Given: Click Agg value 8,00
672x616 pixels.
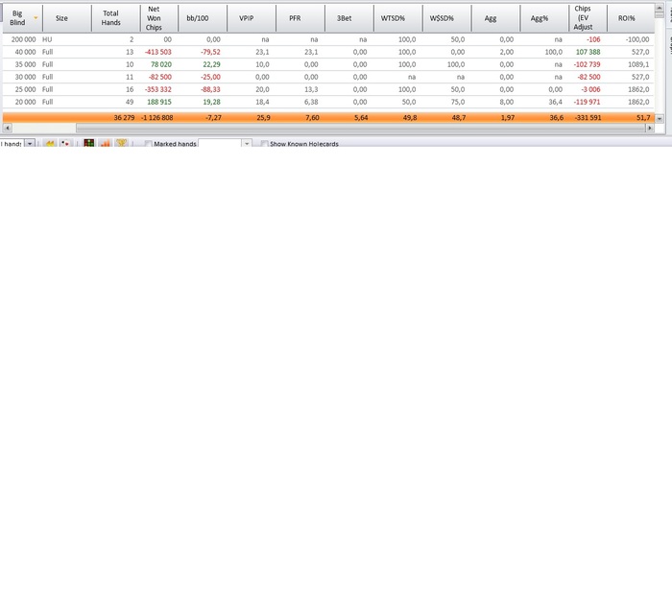Looking at the screenshot, I should [x=507, y=102].
